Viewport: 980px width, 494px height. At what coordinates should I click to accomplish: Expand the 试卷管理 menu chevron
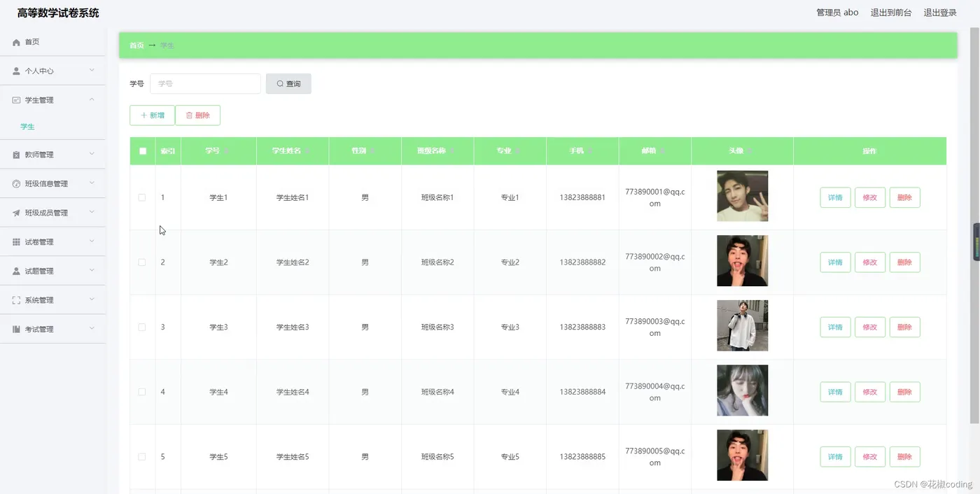[x=92, y=241]
